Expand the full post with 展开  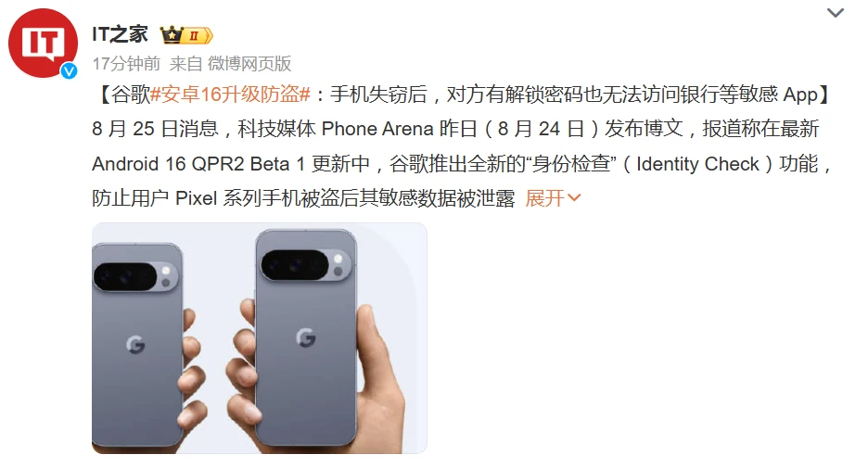pyautogui.click(x=544, y=197)
